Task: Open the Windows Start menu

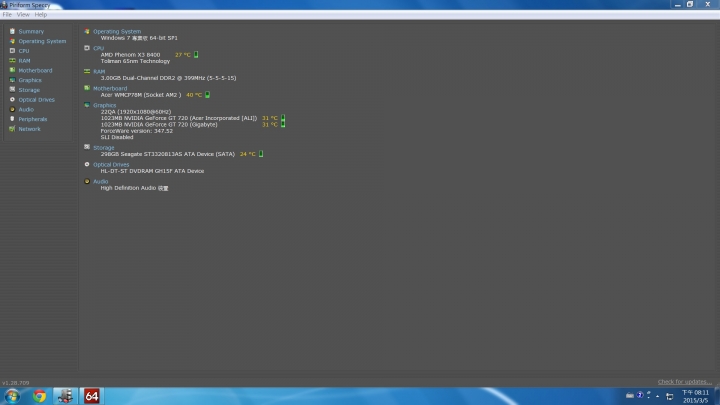Action: click(x=12, y=396)
